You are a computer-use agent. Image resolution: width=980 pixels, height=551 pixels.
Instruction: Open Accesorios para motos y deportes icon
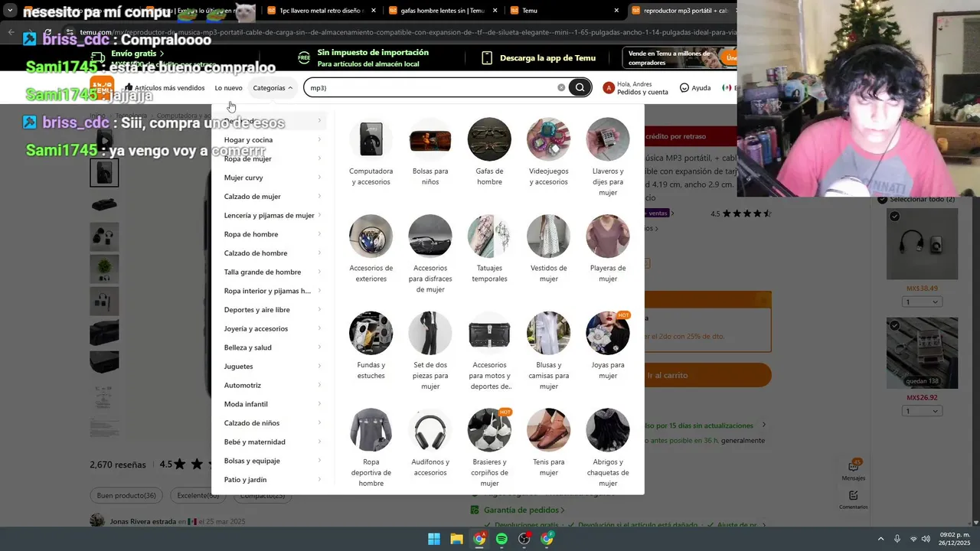[x=489, y=333]
